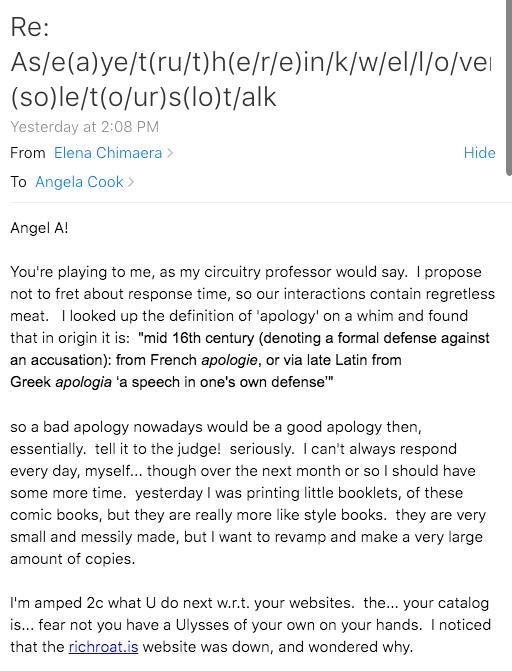The image size is (512, 671).
Task: Click the chevron beside Angela Cook
Action: (x=131, y=182)
